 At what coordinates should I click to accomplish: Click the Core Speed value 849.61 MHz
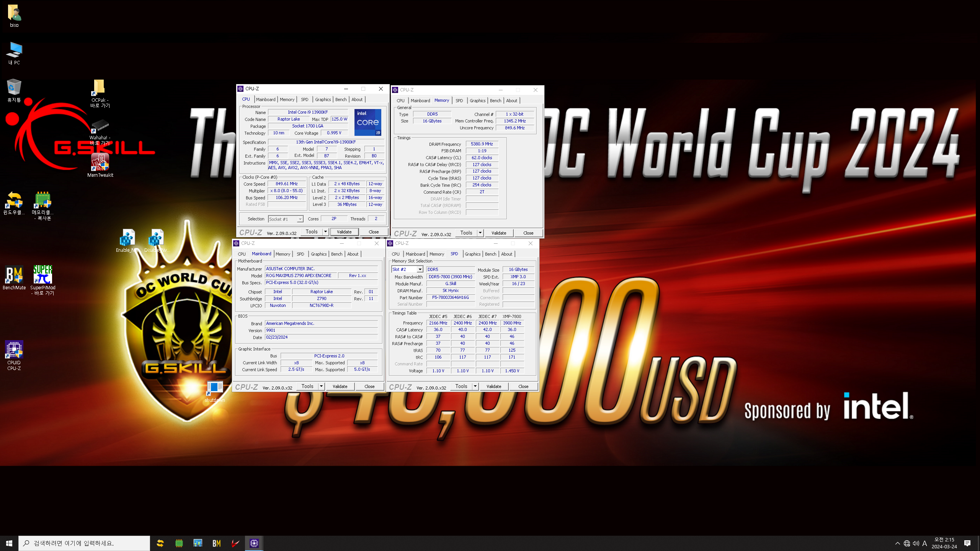click(x=287, y=184)
